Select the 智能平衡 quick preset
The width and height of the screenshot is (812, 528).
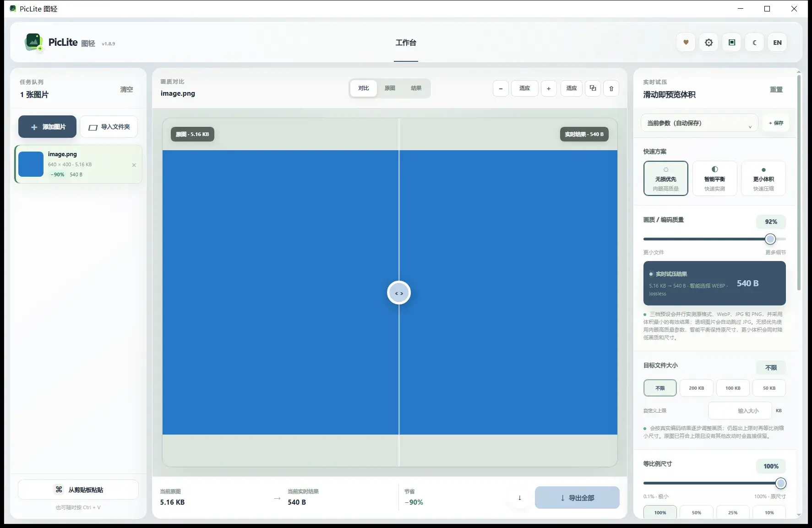[x=714, y=179]
